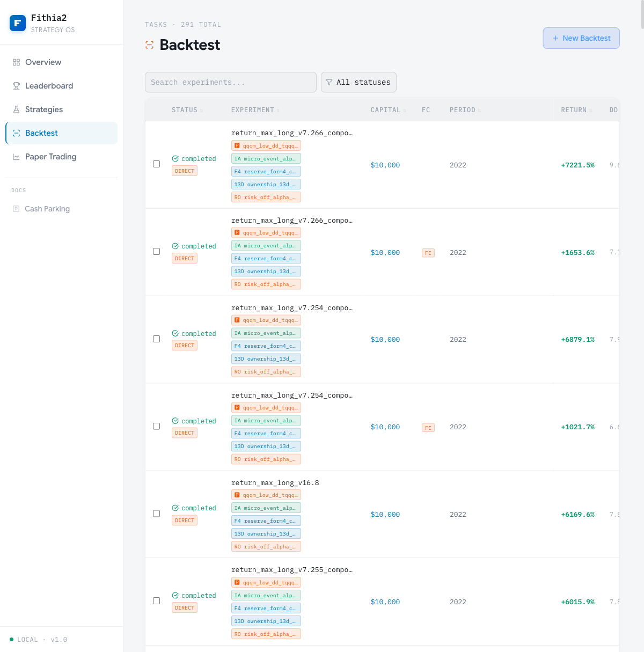Click orange P icon in +1021.7% row
This screenshot has width=644, height=652.
[x=237, y=408]
